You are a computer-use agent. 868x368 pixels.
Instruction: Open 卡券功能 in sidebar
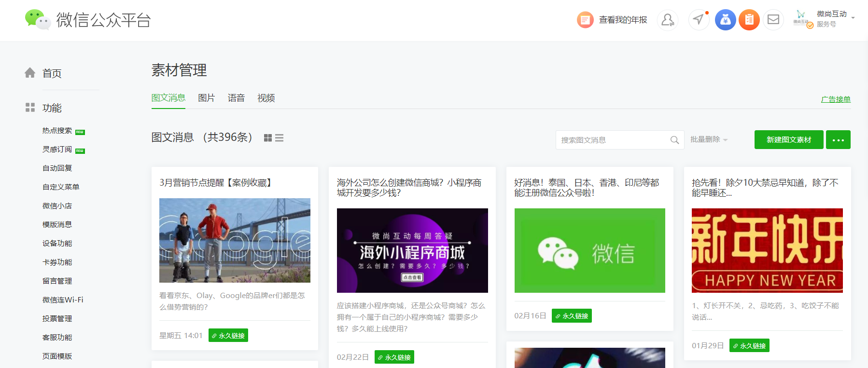tap(57, 262)
